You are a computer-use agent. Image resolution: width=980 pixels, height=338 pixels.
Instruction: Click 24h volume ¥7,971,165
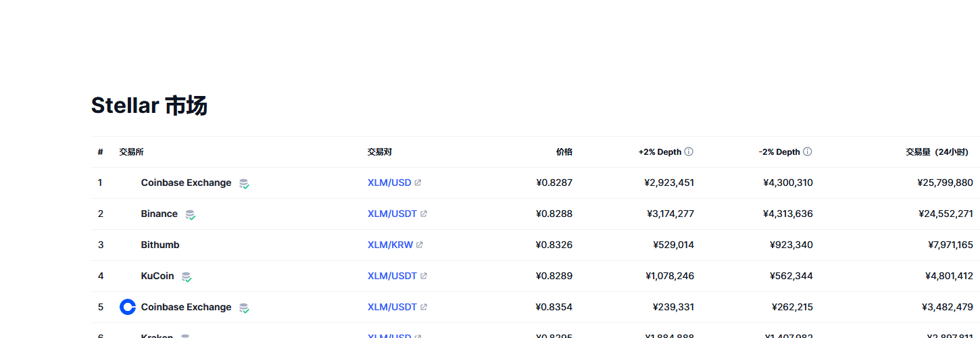(x=950, y=245)
